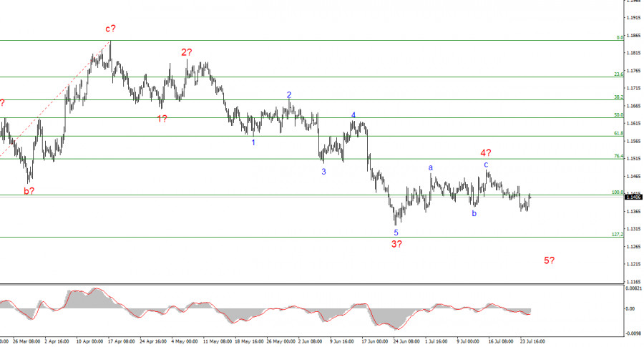Click the "4 May 00:00" time axis label
This screenshot has width=644, height=347.
[185, 341]
